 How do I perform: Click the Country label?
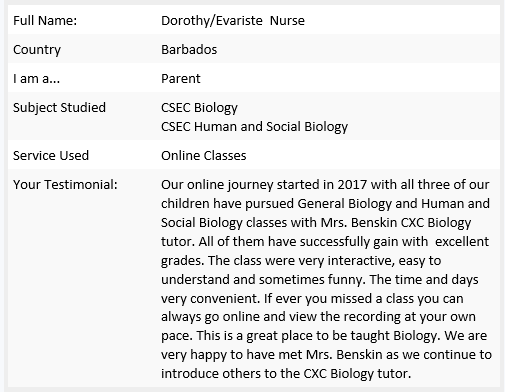(x=37, y=50)
